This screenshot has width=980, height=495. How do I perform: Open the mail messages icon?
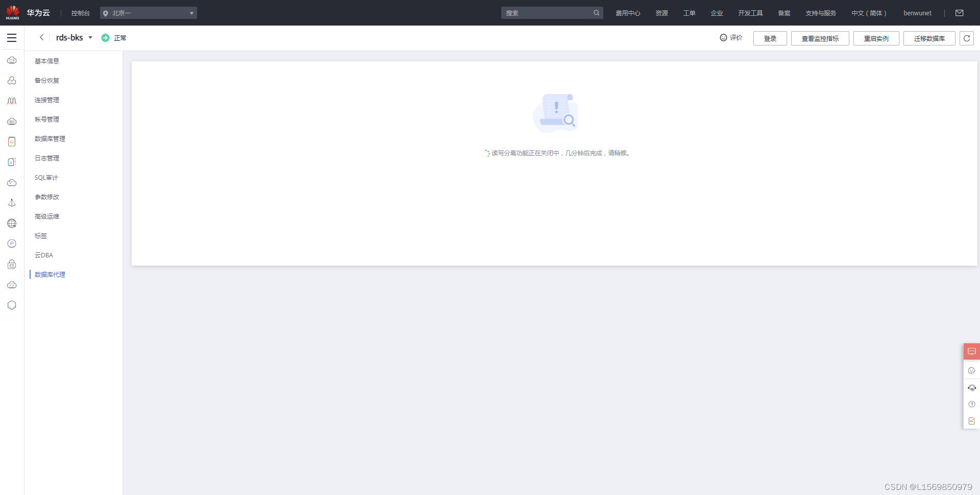point(959,13)
